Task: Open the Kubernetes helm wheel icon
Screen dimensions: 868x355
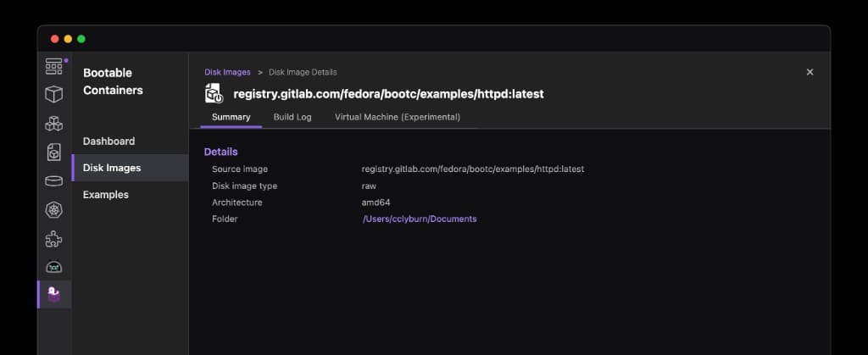Action: 53,209
